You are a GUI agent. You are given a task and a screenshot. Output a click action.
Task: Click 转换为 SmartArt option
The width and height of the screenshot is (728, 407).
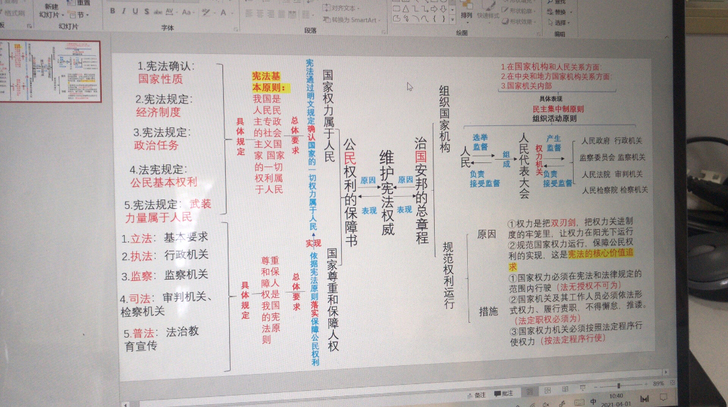point(352,20)
